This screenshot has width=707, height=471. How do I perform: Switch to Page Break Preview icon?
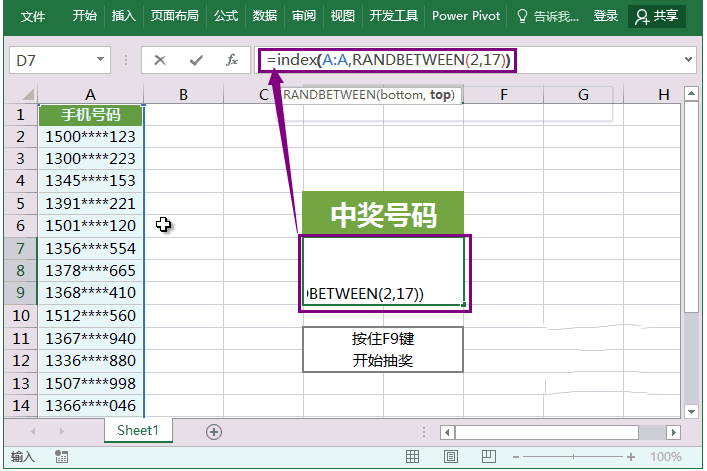click(x=489, y=457)
